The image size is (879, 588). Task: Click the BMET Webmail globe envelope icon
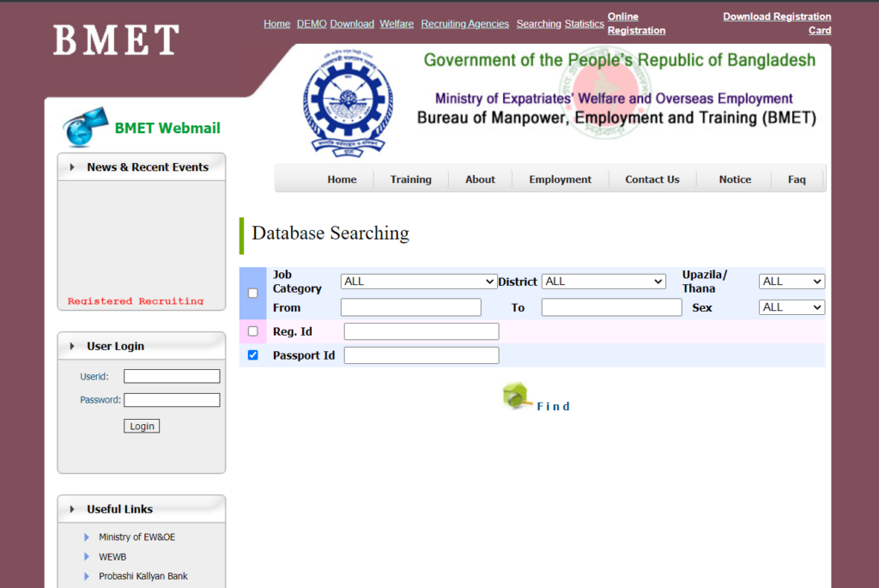coord(85,127)
